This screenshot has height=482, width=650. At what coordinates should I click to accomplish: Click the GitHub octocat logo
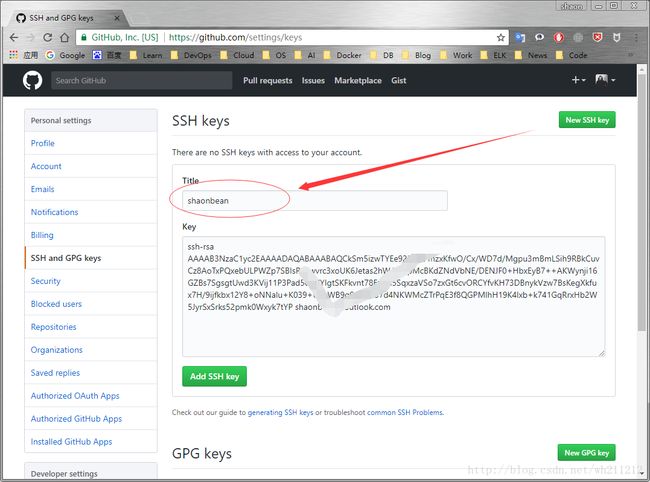point(32,80)
